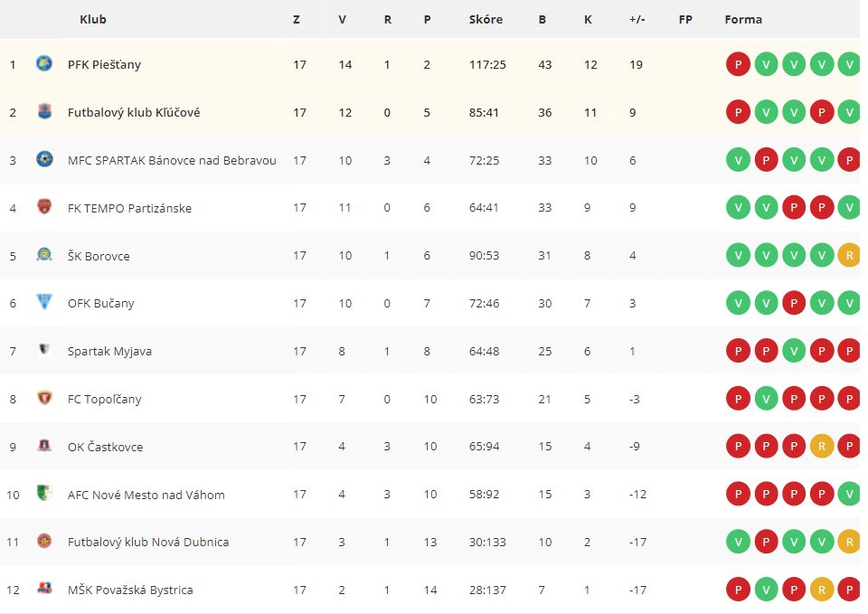
Task: Click the MFC SPARTAK Bánovce crest icon
Action: click(44, 159)
